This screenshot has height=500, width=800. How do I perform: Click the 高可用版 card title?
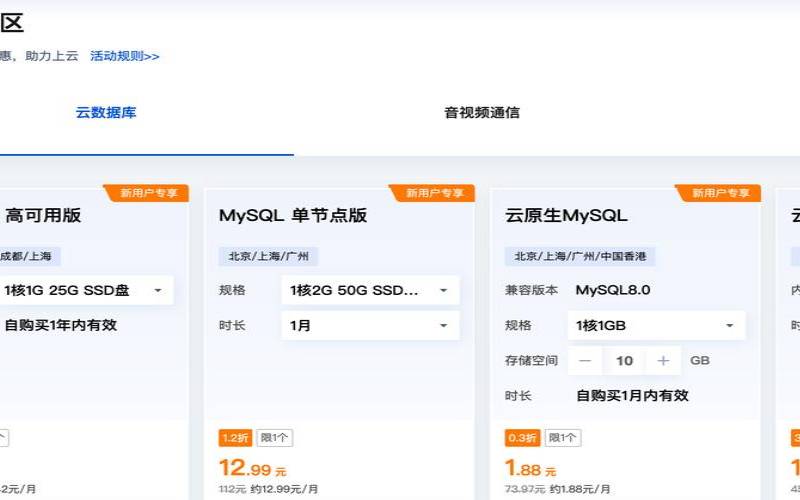point(43,215)
